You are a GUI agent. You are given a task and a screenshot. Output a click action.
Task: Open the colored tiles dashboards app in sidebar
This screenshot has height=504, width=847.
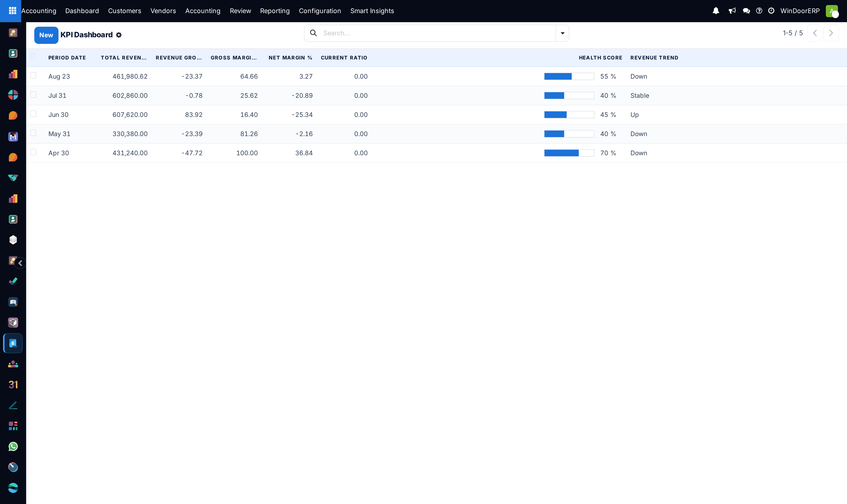click(x=13, y=426)
